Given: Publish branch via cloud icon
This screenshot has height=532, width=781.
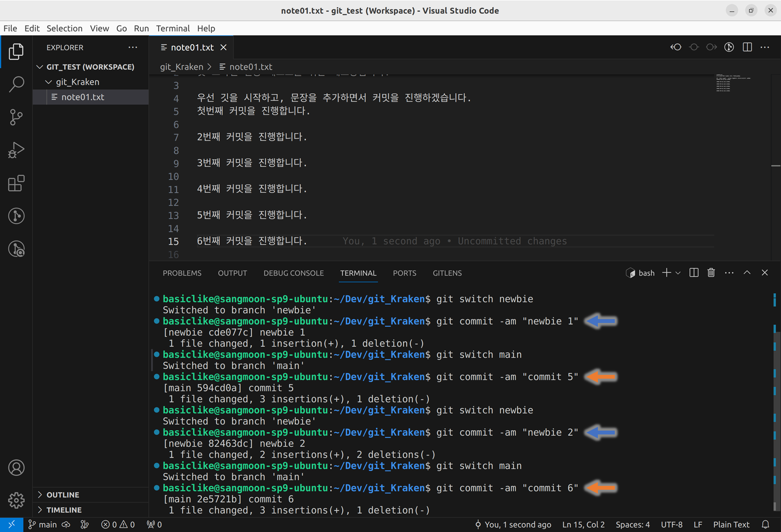Looking at the screenshot, I should pyautogui.click(x=66, y=525).
